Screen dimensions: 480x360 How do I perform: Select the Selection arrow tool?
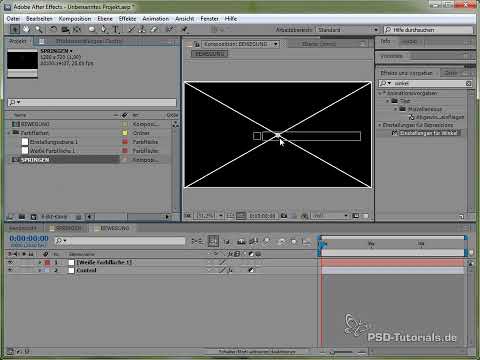pyautogui.click(x=15, y=29)
